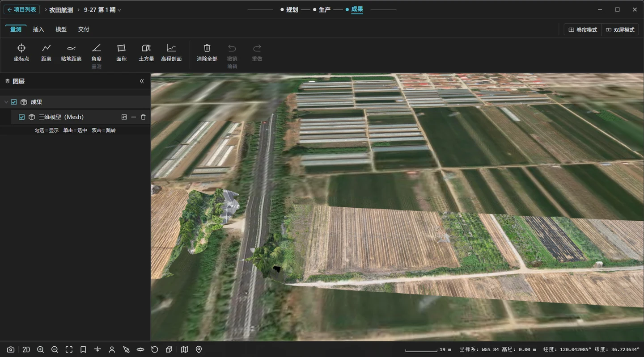Click the circular-arrow reset view icon
The image size is (644, 357).
pos(155,349)
